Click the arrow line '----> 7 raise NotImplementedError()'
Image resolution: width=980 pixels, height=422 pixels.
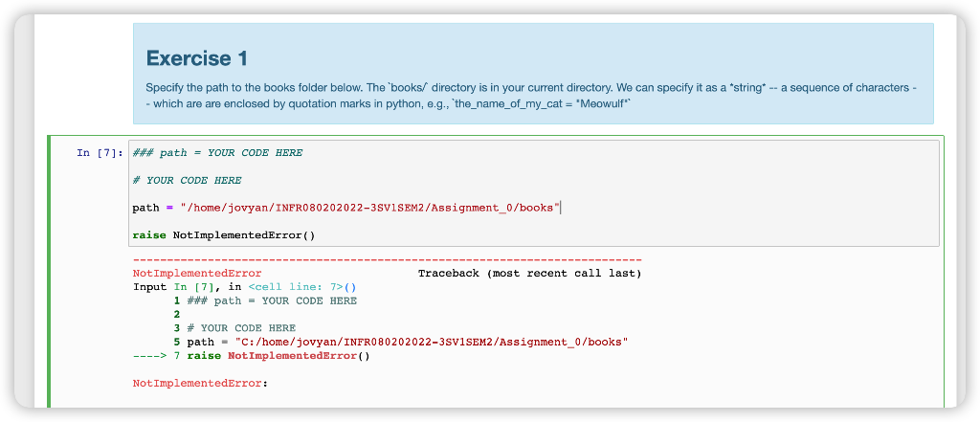click(x=252, y=356)
